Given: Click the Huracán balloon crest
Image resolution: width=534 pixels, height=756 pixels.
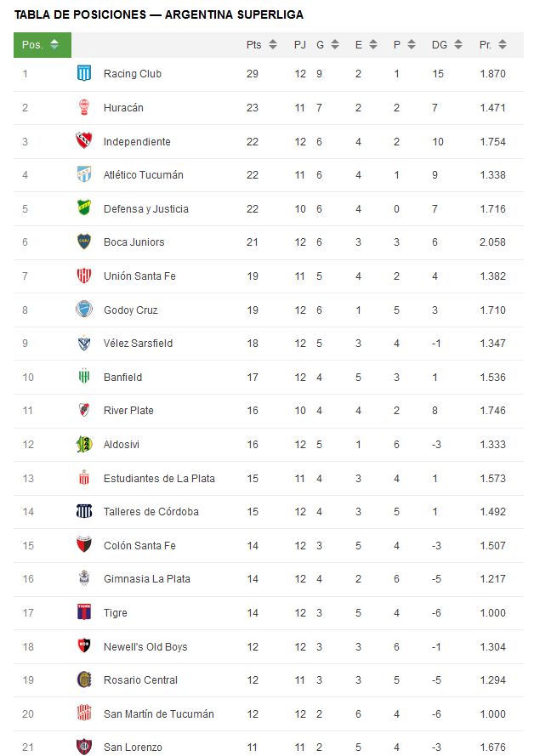Looking at the screenshot, I should point(84,107).
